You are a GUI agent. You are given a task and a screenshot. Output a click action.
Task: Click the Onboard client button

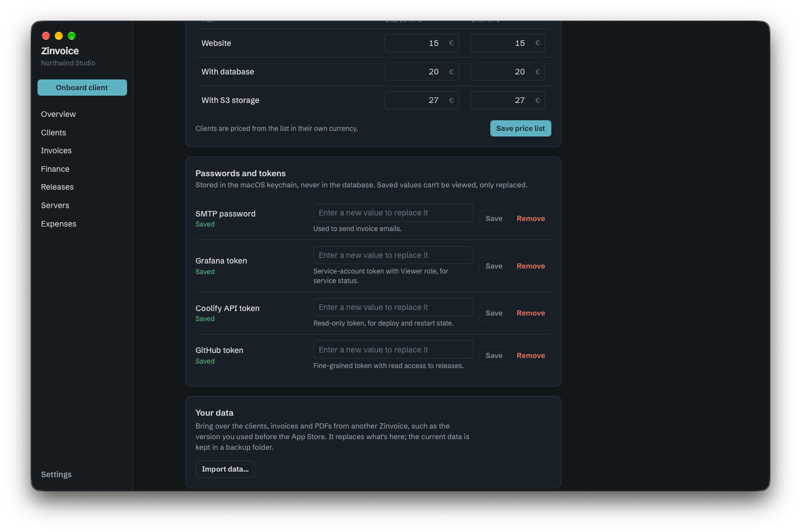tap(82, 87)
